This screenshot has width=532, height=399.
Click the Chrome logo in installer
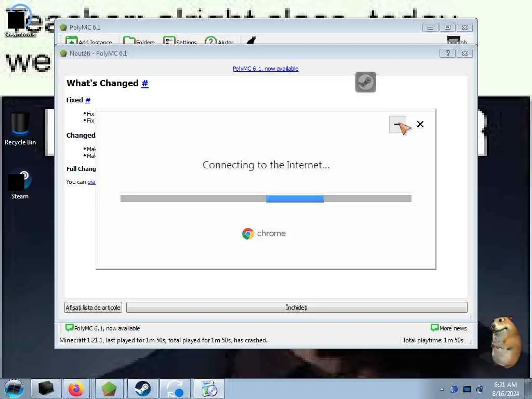pyautogui.click(x=248, y=233)
